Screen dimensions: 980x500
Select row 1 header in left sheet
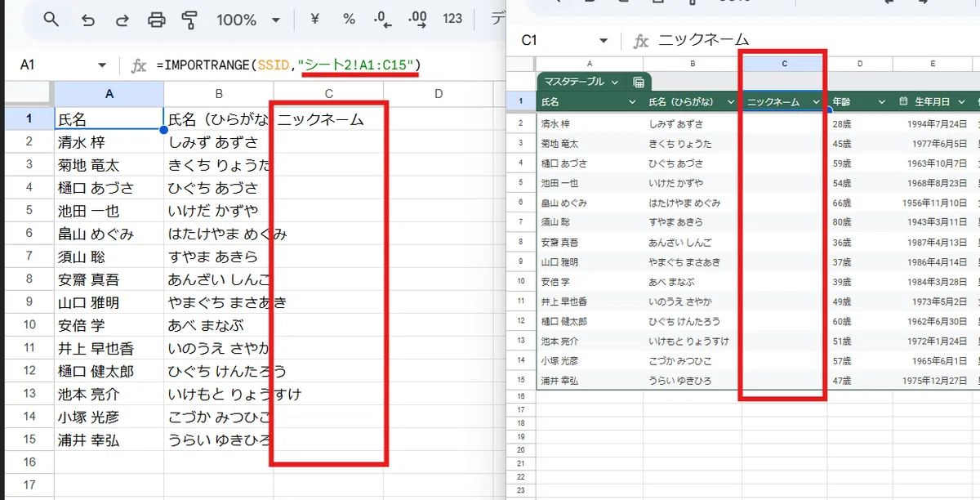(x=29, y=119)
